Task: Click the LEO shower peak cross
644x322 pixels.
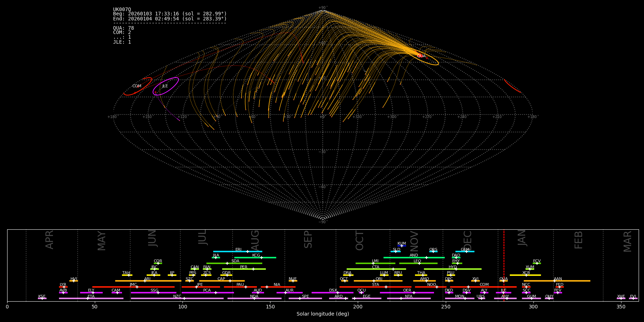Action: coord(419,263)
